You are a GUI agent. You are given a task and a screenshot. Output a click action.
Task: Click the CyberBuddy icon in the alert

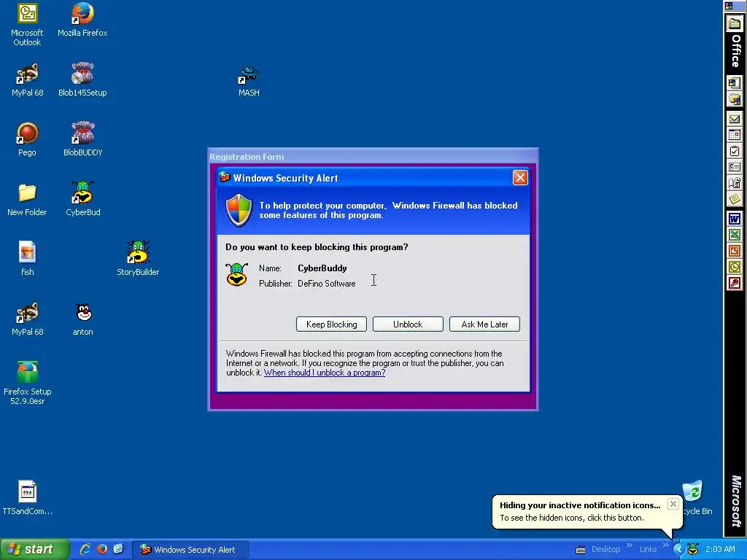[x=237, y=275]
